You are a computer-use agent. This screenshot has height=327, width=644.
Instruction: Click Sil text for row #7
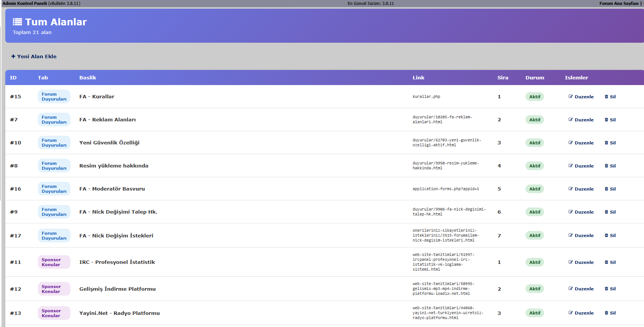(x=613, y=120)
